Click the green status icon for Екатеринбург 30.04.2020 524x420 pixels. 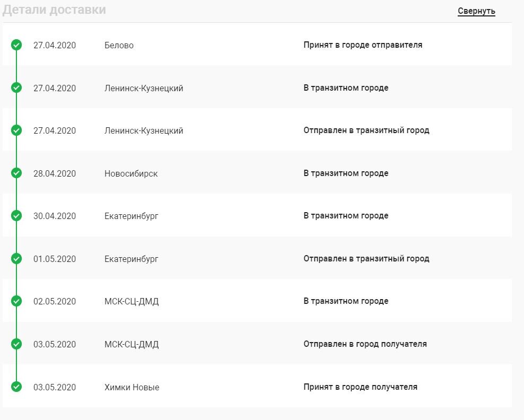pyautogui.click(x=16, y=216)
